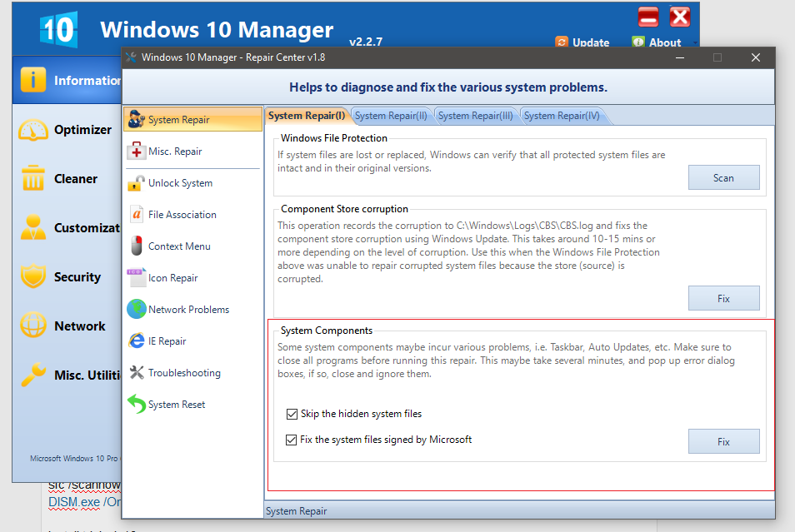The height and width of the screenshot is (532, 795).
Task: Select the Icon Repair ICO icon
Action: pos(137,277)
